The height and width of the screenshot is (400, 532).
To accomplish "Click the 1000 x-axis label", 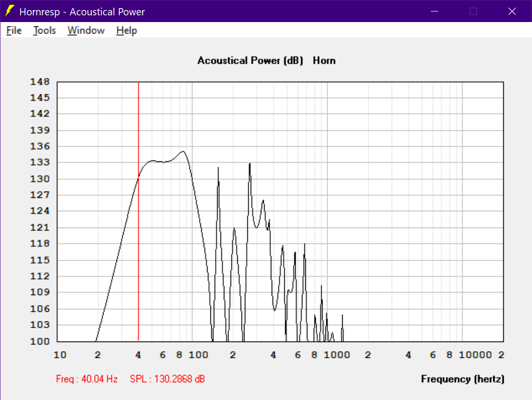I will coord(336,355).
